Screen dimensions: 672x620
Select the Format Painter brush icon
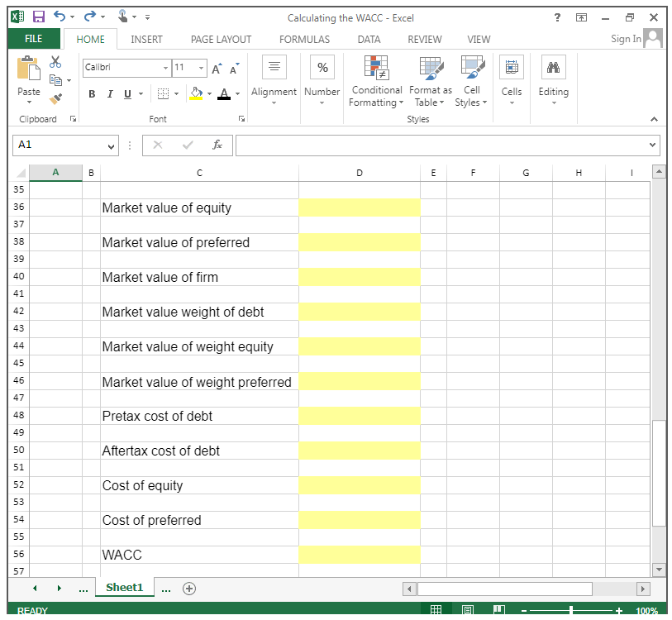(55, 98)
